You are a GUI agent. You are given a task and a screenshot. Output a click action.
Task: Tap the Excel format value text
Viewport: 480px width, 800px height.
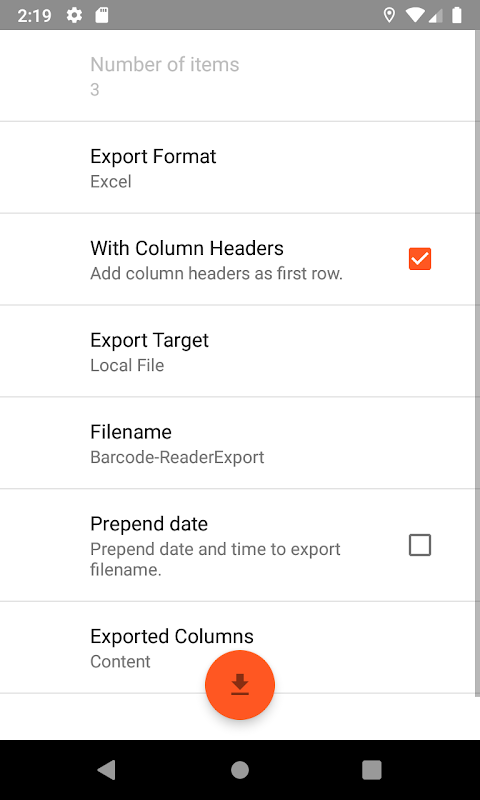pyautogui.click(x=111, y=182)
